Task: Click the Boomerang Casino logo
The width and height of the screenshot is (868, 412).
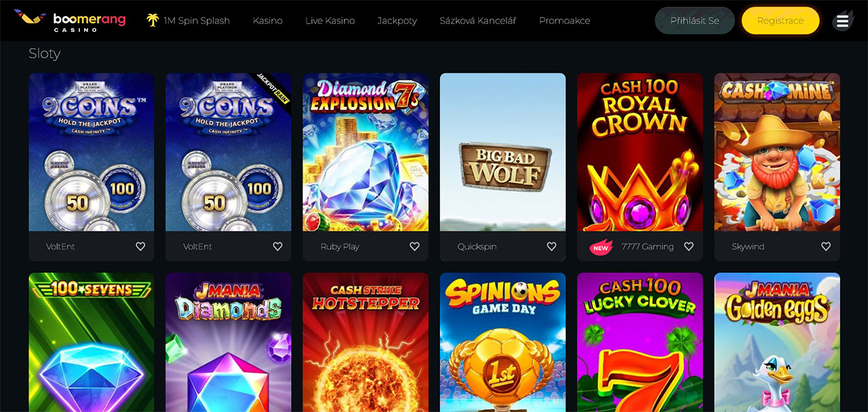Action: (x=70, y=20)
